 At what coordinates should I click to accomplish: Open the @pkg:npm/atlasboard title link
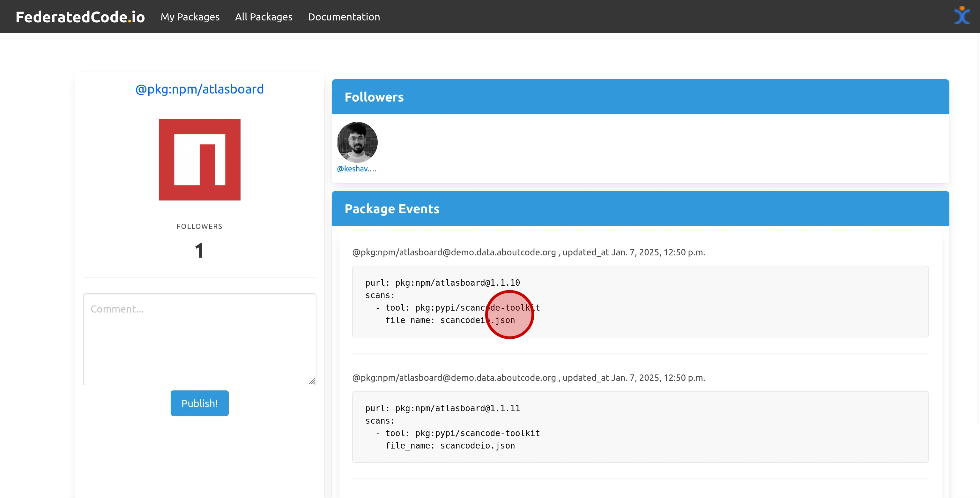tap(200, 89)
